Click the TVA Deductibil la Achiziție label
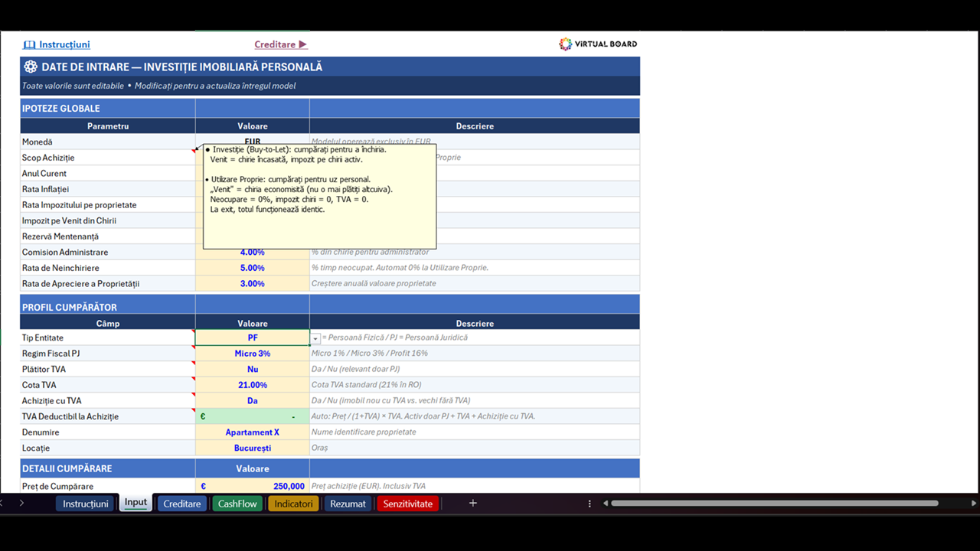 pos(70,416)
